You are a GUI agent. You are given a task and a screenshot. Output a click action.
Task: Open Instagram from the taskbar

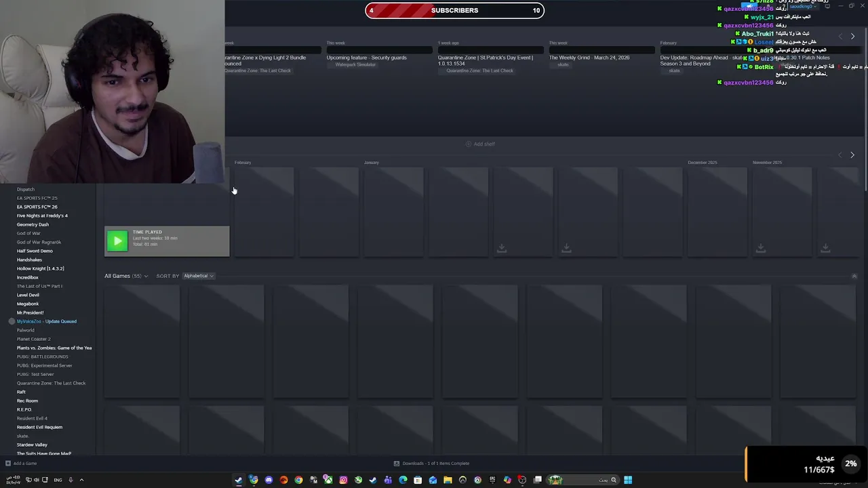pos(343,480)
